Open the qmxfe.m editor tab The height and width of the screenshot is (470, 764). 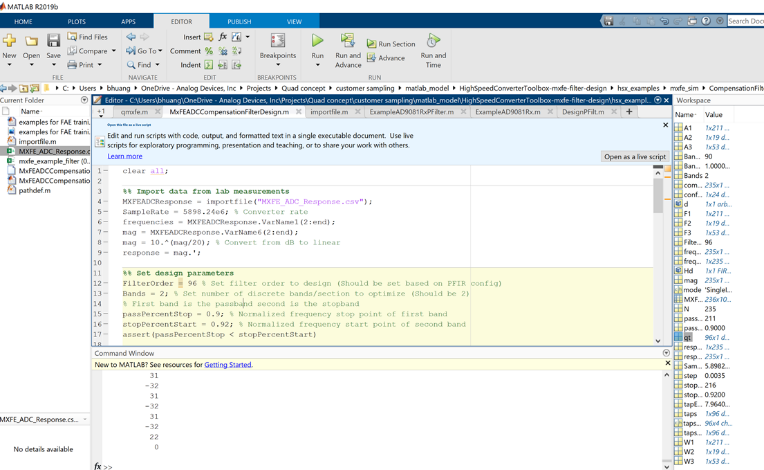pos(134,112)
